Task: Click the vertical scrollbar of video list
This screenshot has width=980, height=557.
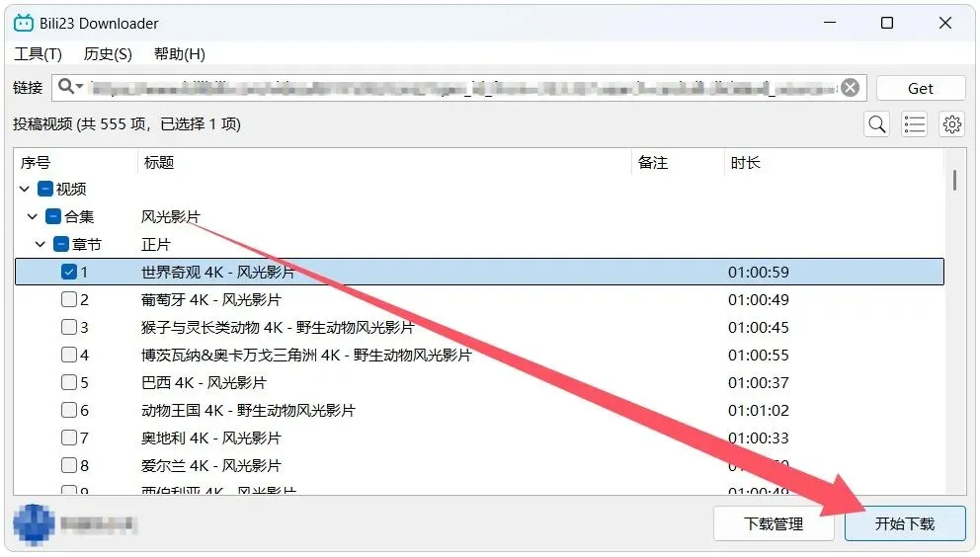Action: (954, 180)
